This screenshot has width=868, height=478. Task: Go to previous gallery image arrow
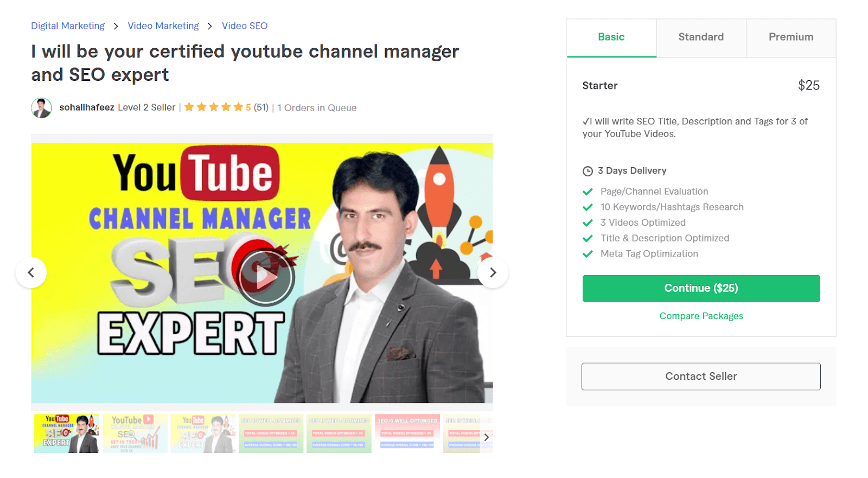coord(31,272)
